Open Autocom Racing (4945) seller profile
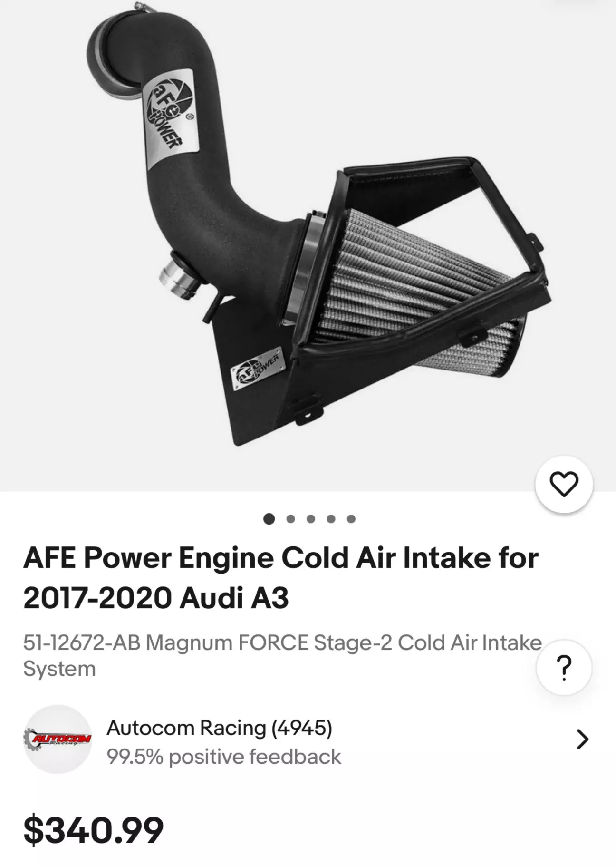616x866 pixels. point(220,728)
